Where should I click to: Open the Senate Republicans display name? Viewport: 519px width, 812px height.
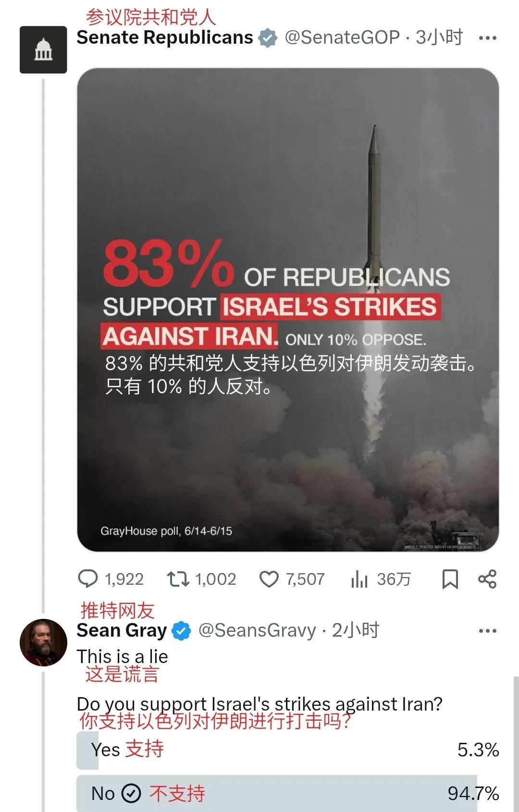tap(165, 37)
